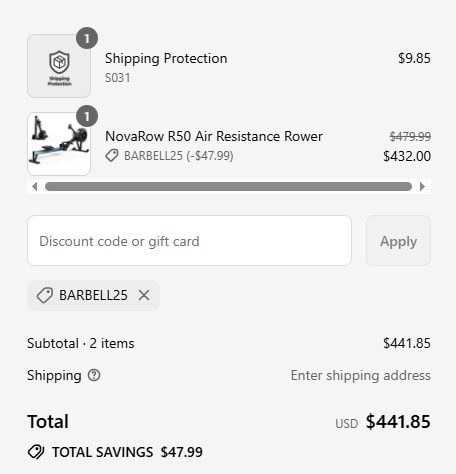
Task: Click the tag icon beside rower discount
Action: click(112, 155)
